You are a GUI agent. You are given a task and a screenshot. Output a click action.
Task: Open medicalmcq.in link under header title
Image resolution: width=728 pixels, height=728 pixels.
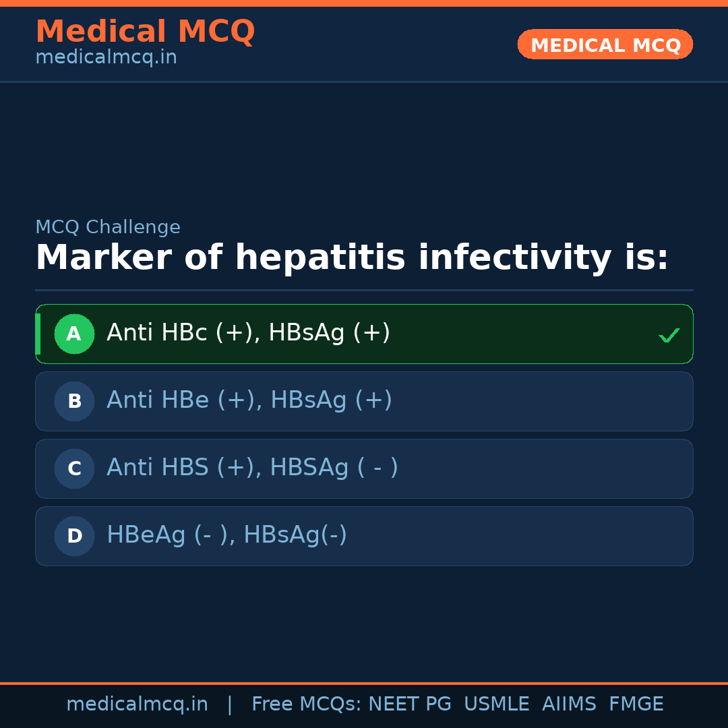(x=106, y=57)
